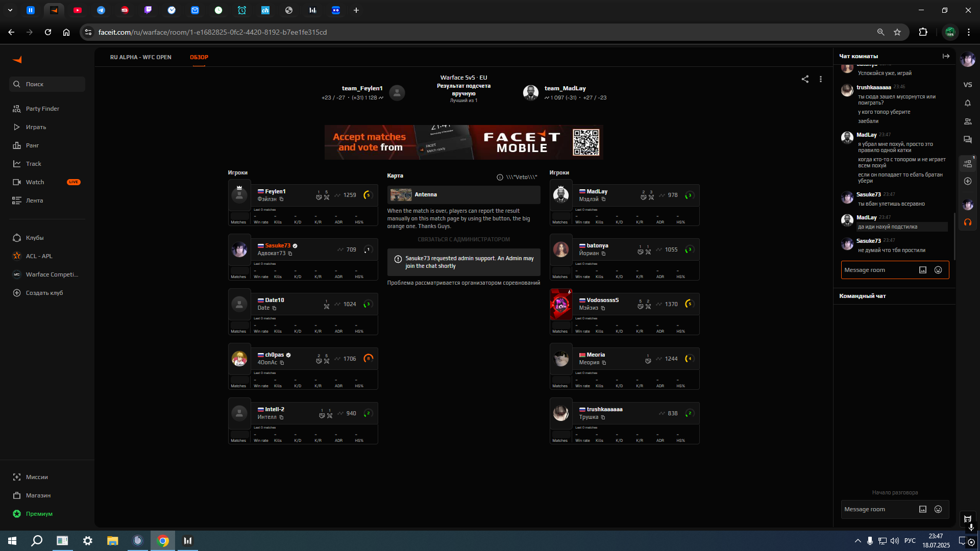This screenshot has height=551, width=980.
Task: Open the browser tab list dropdown
Action: click(x=10, y=10)
